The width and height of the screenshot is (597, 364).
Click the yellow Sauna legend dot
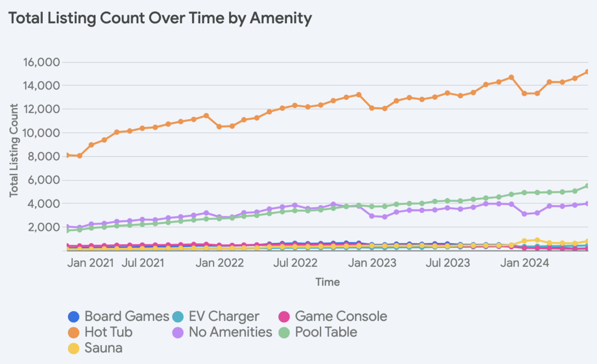[x=73, y=348]
